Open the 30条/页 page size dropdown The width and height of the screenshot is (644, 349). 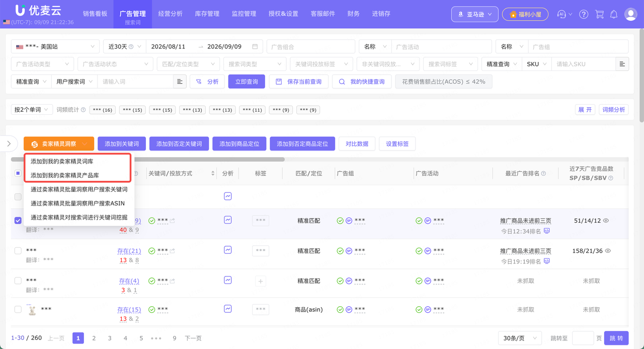pyautogui.click(x=520, y=338)
